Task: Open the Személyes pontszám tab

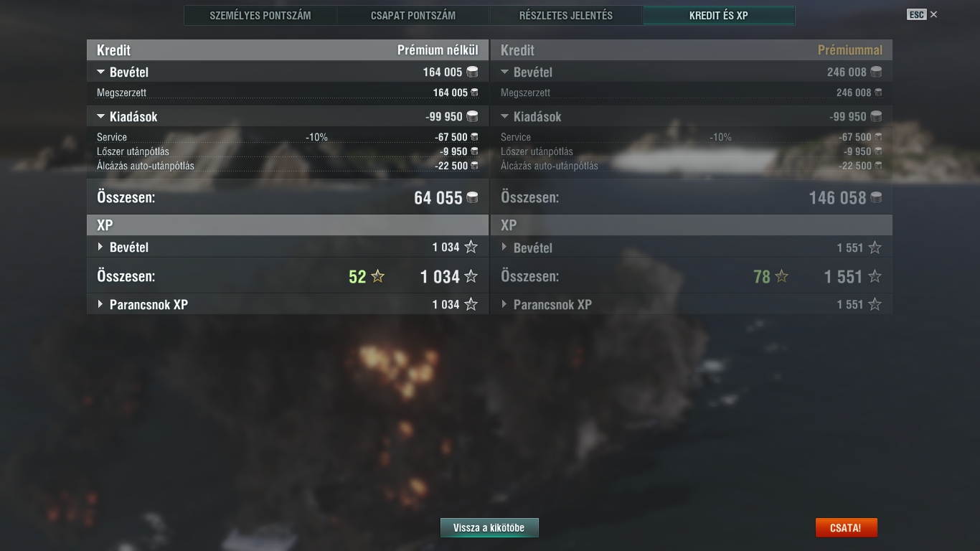Action: (x=260, y=15)
